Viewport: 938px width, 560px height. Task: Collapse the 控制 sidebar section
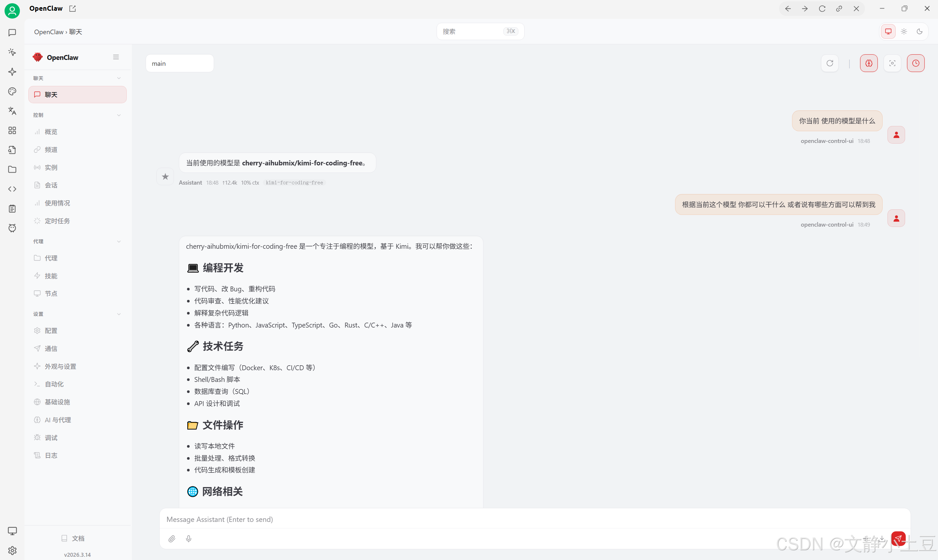(x=119, y=115)
